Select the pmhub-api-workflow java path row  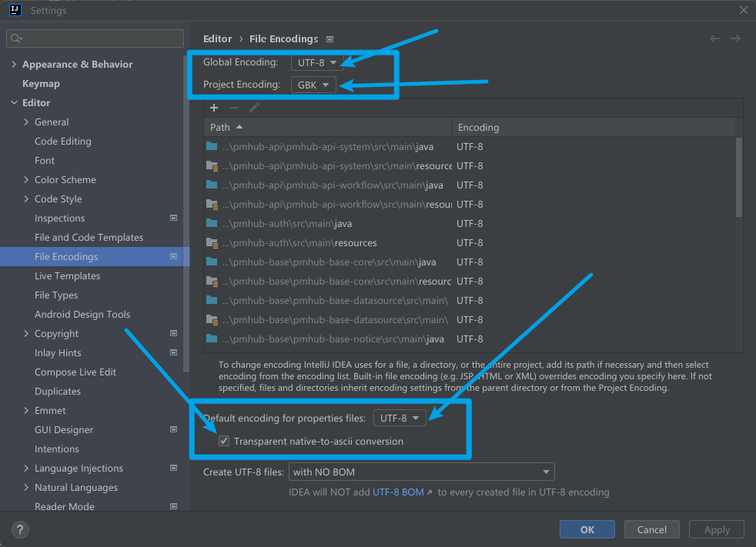pos(470,185)
